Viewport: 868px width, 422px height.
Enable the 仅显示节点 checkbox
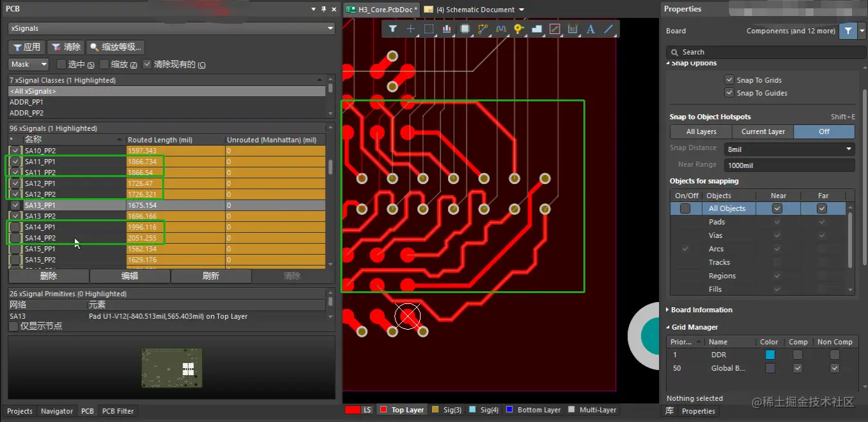[13, 326]
